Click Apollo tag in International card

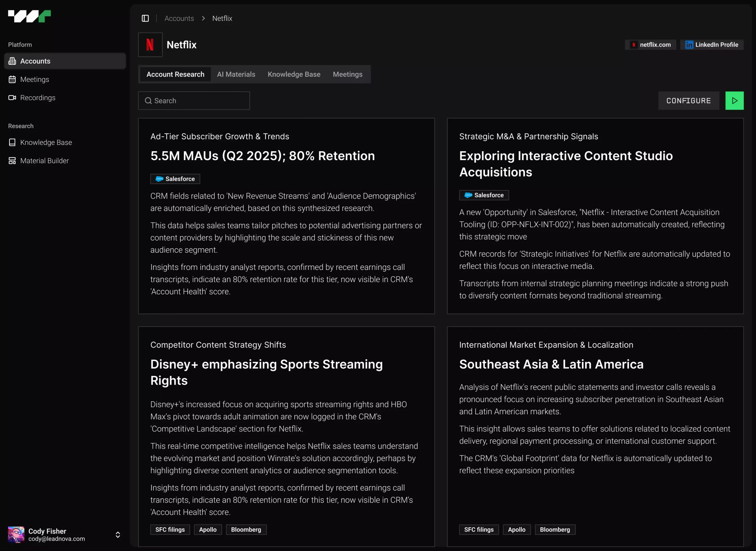517,530
